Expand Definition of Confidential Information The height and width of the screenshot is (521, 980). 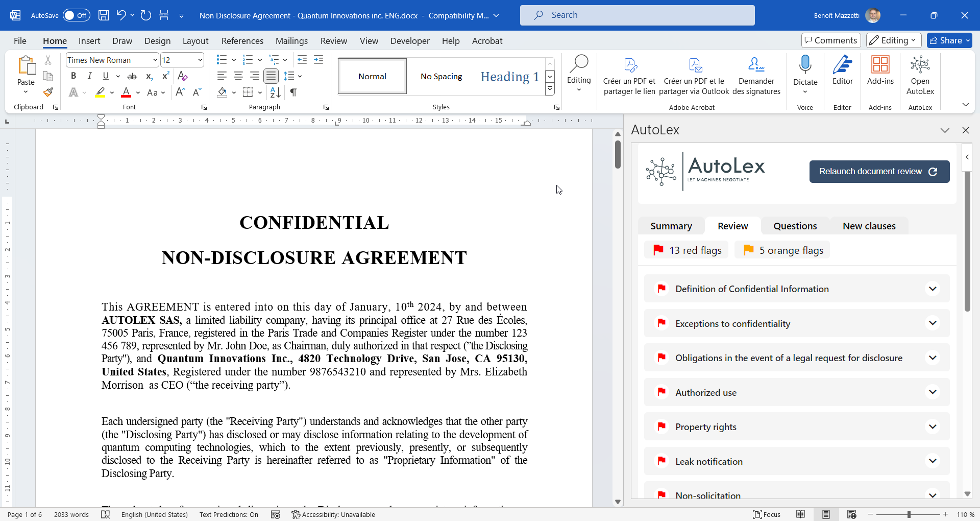(933, 289)
